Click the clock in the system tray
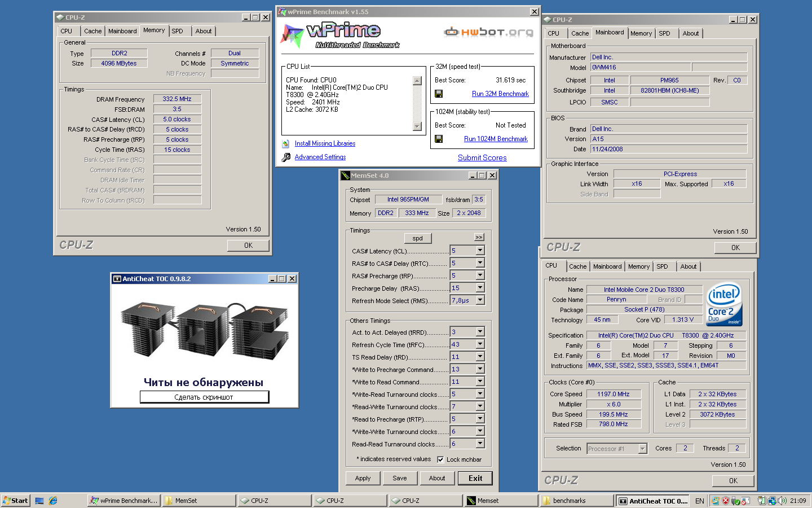This screenshot has height=508, width=812. (798, 501)
